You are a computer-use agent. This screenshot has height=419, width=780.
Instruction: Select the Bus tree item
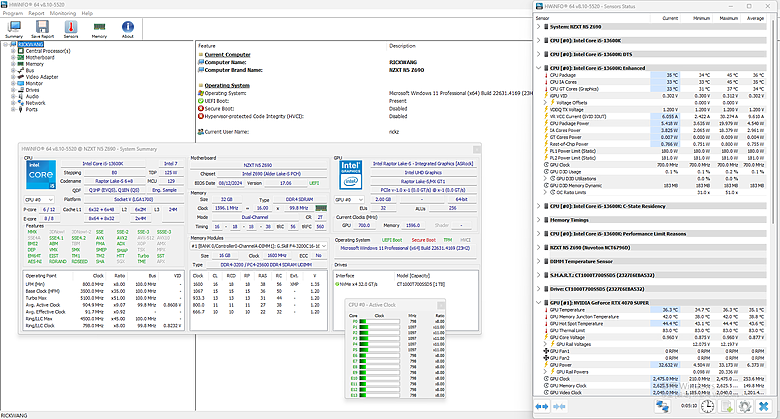[x=30, y=70]
